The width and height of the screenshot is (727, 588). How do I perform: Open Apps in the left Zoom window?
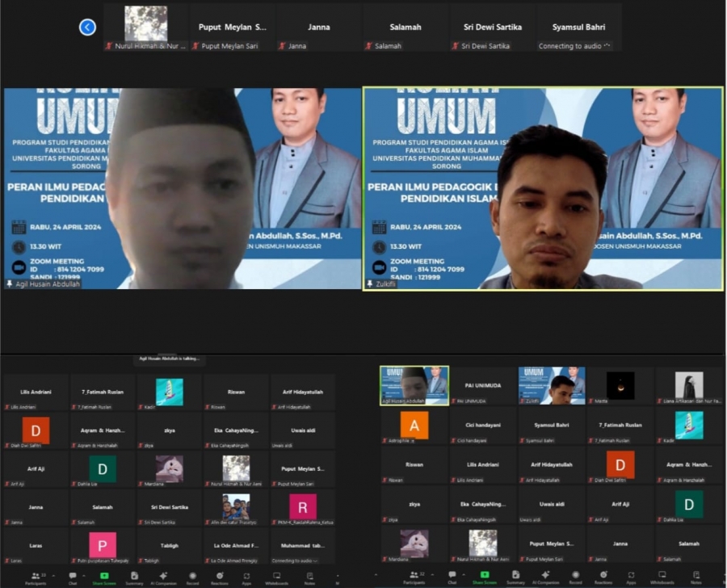coord(246,577)
